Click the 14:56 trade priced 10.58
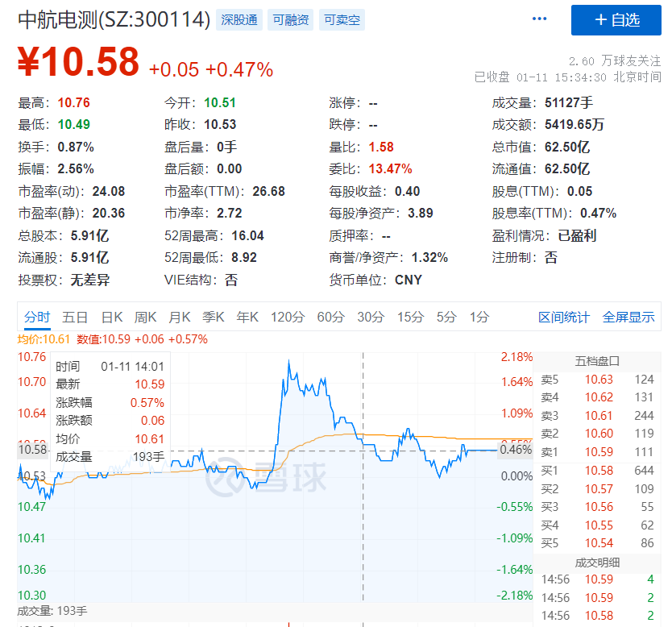672x627 pixels. click(x=597, y=616)
